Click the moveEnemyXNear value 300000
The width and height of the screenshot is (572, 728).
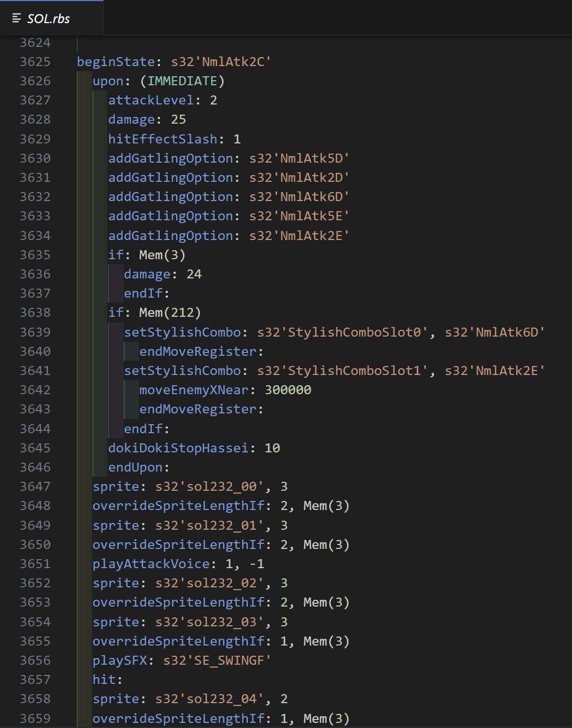pyautogui.click(x=288, y=390)
